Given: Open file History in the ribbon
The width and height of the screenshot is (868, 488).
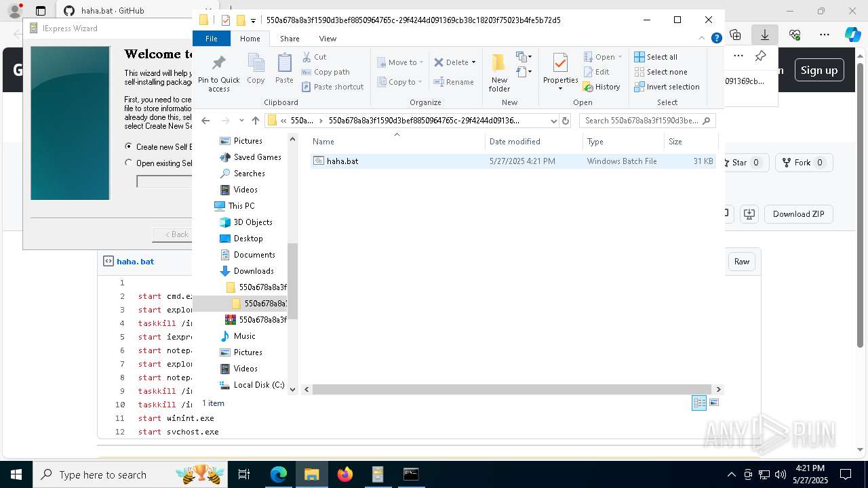Looking at the screenshot, I should (601, 87).
